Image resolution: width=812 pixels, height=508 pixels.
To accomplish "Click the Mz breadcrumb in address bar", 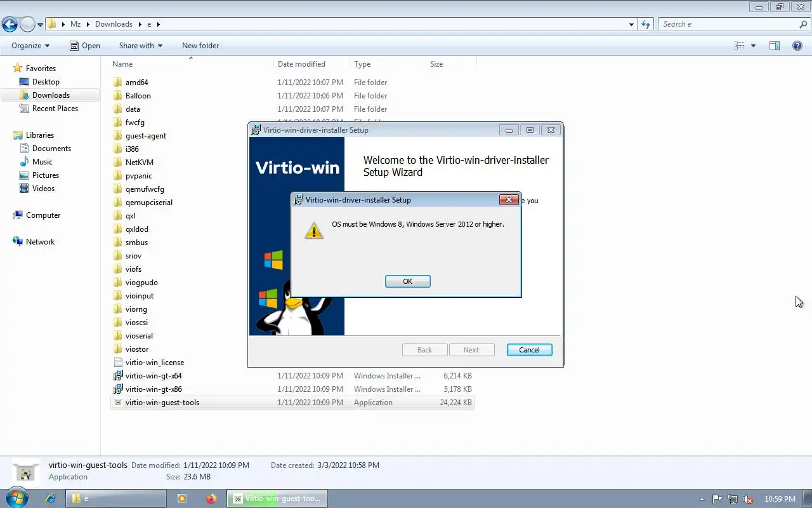I will pos(75,24).
